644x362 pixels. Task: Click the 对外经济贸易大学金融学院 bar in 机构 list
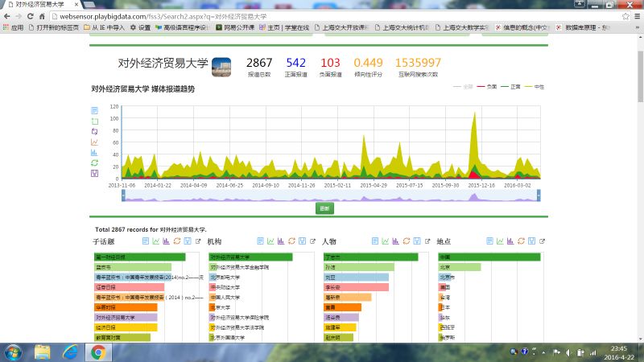pos(240,267)
